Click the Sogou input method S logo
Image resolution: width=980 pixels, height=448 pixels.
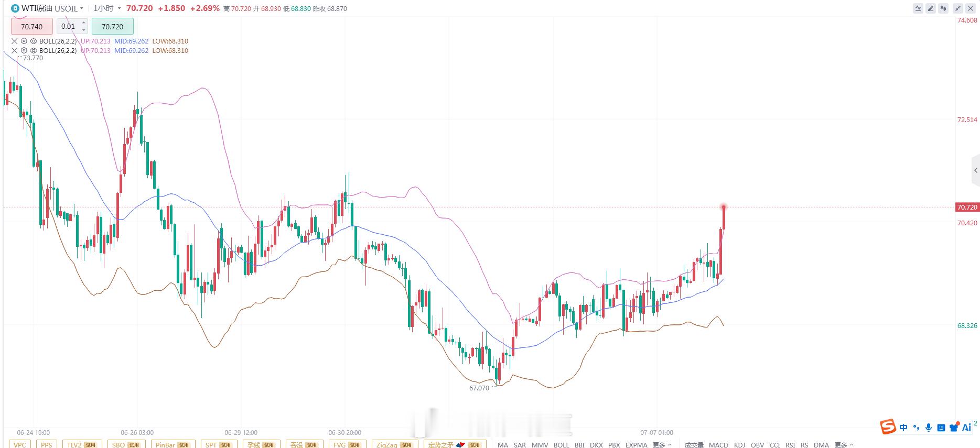click(x=888, y=427)
